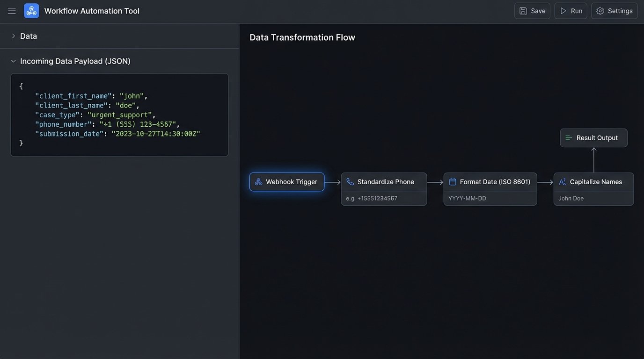Click the phone icon in Standardize Phone node

(x=350, y=182)
